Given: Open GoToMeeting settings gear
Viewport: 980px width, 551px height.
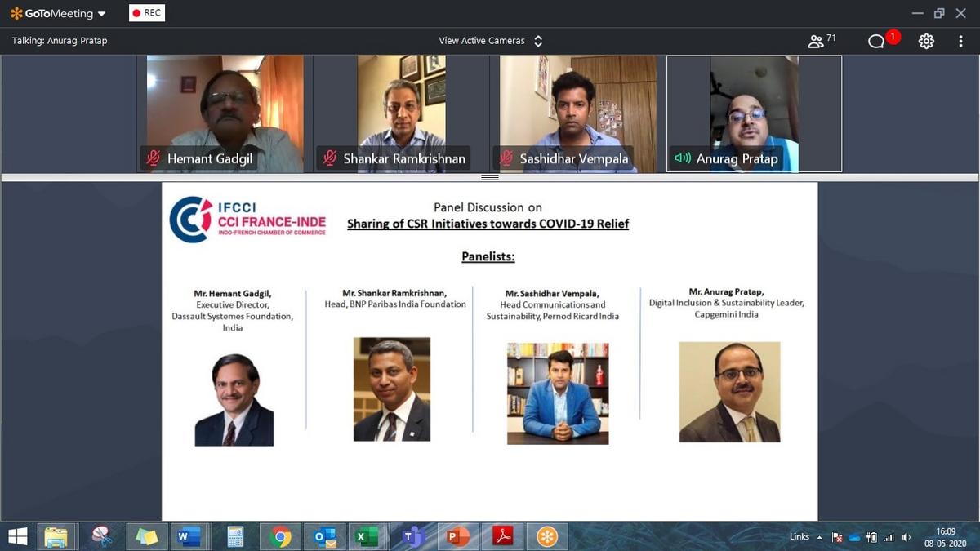Looking at the screenshot, I should click(x=926, y=41).
